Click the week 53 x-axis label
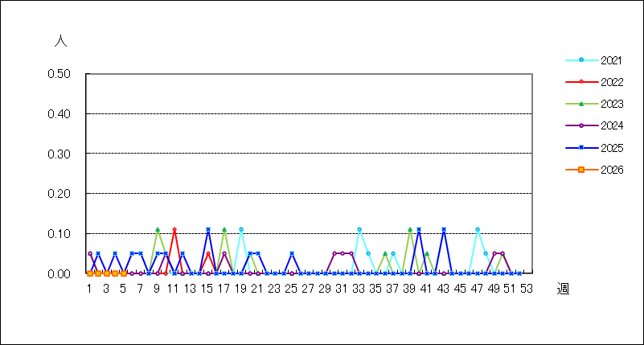Screen dimensions: 644x345 (527, 289)
